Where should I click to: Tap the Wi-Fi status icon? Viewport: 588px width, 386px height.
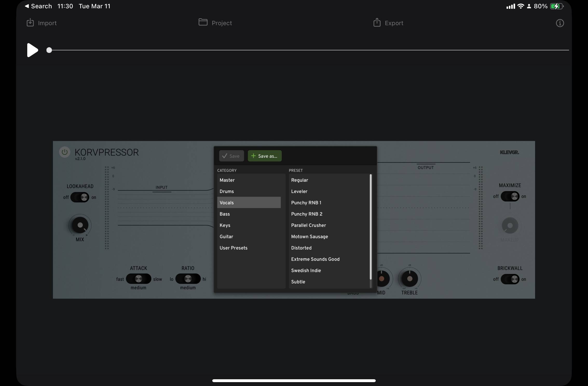click(520, 6)
